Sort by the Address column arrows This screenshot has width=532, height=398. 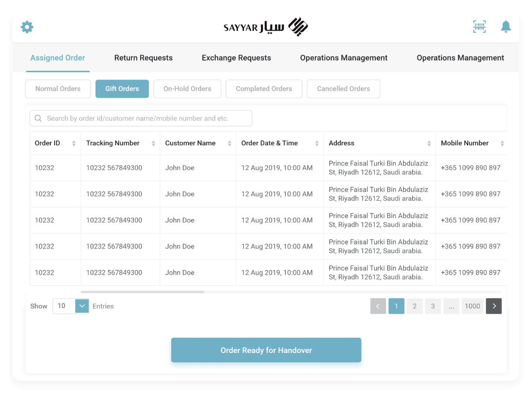coord(429,143)
